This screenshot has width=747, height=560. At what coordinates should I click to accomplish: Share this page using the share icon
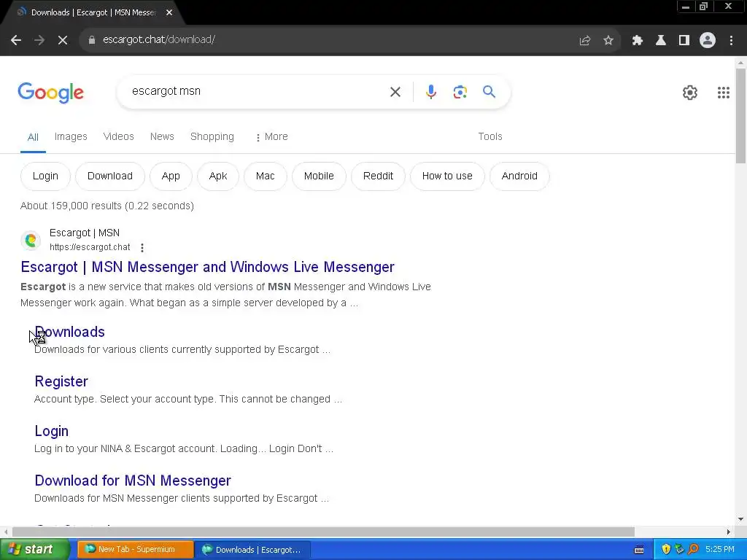584,40
